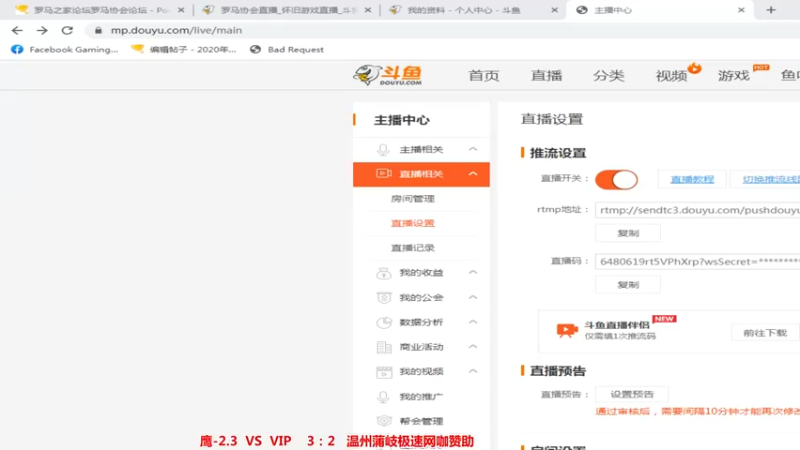This screenshot has width=800, height=450.
Task: Click the pie chart icon beside 数据分析
Action: (384, 322)
